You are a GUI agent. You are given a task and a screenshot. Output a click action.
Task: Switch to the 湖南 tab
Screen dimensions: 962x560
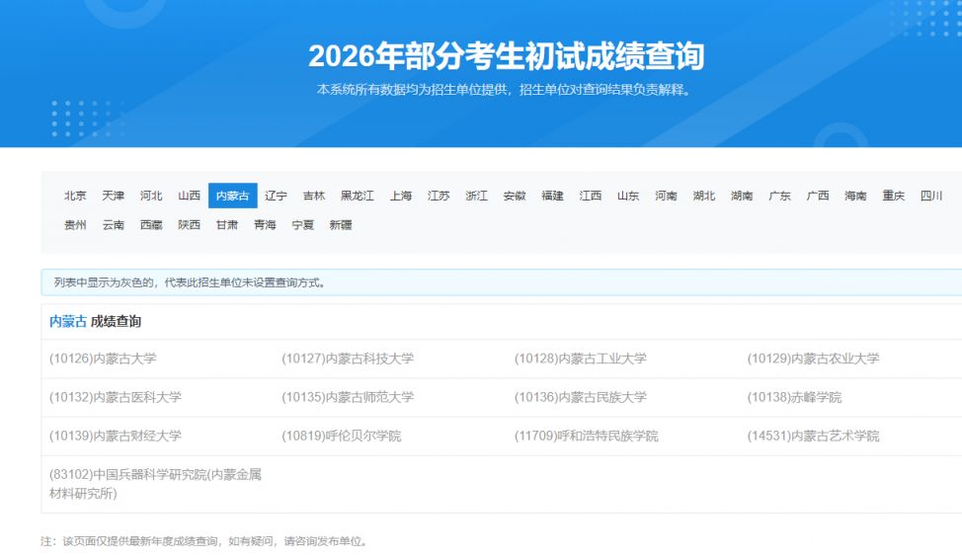click(x=742, y=196)
